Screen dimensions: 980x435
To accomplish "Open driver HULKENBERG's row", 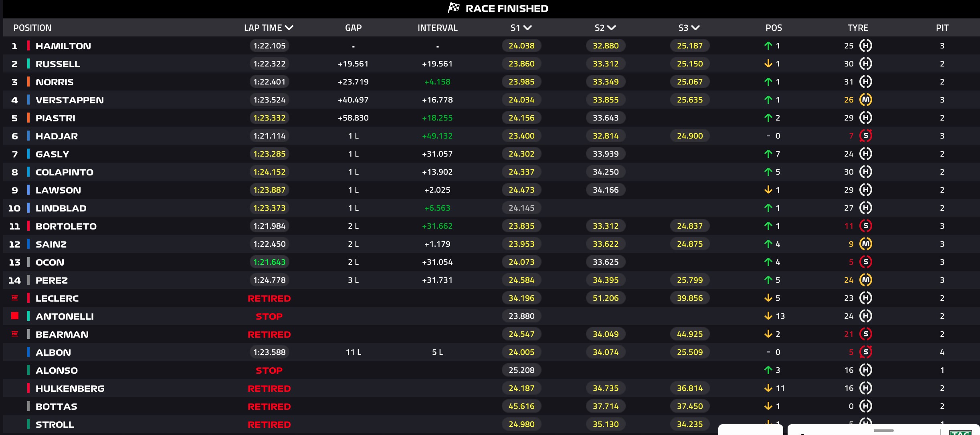I will (491, 388).
